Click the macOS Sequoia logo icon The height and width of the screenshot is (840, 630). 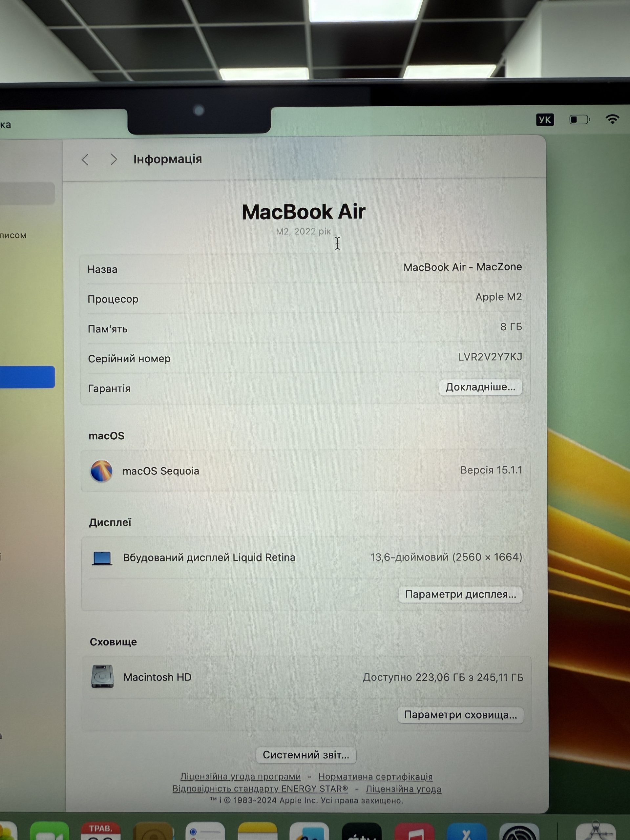[x=101, y=471]
